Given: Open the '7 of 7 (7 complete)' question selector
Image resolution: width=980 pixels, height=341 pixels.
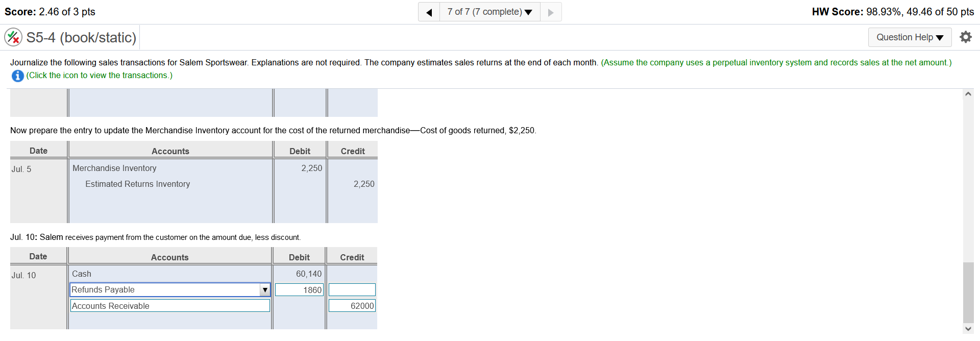Looking at the screenshot, I should click(x=489, y=12).
